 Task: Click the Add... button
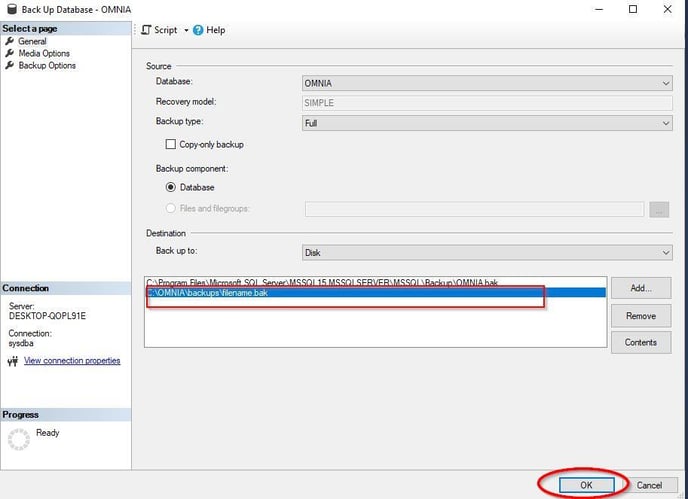coord(641,288)
